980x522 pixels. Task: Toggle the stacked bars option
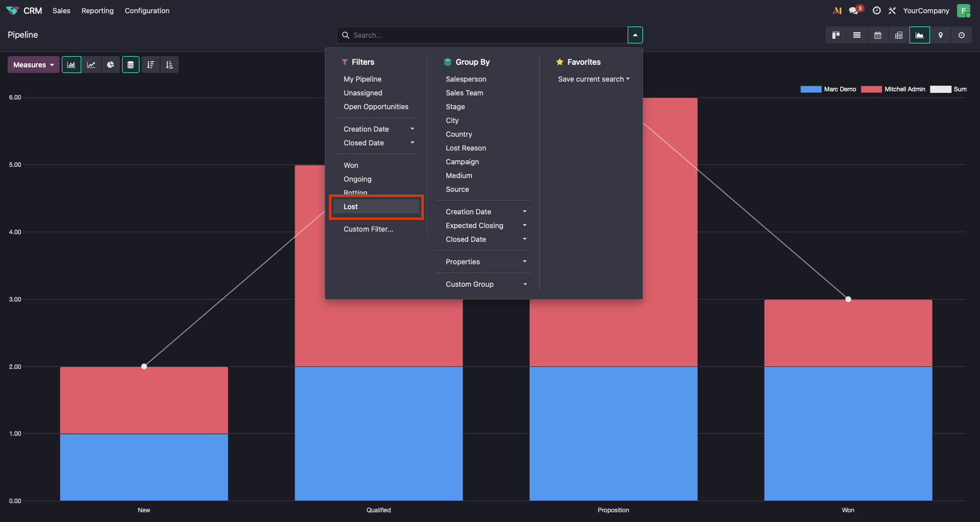click(130, 65)
